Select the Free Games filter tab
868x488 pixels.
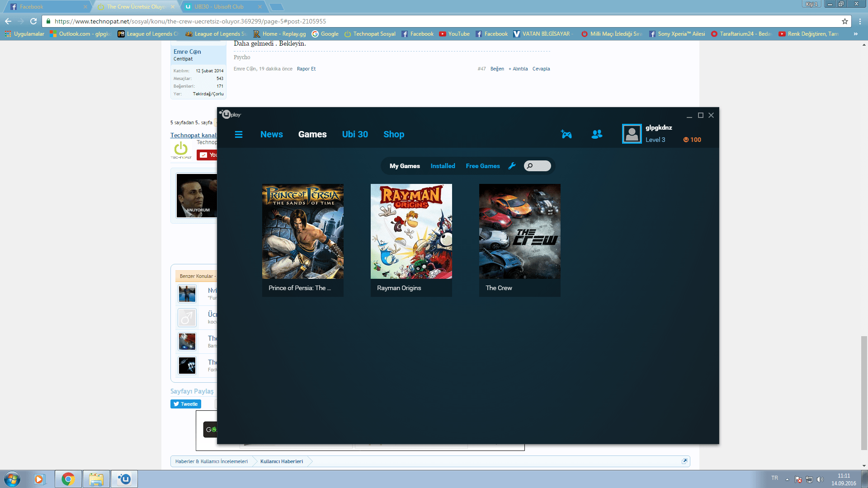tap(482, 166)
